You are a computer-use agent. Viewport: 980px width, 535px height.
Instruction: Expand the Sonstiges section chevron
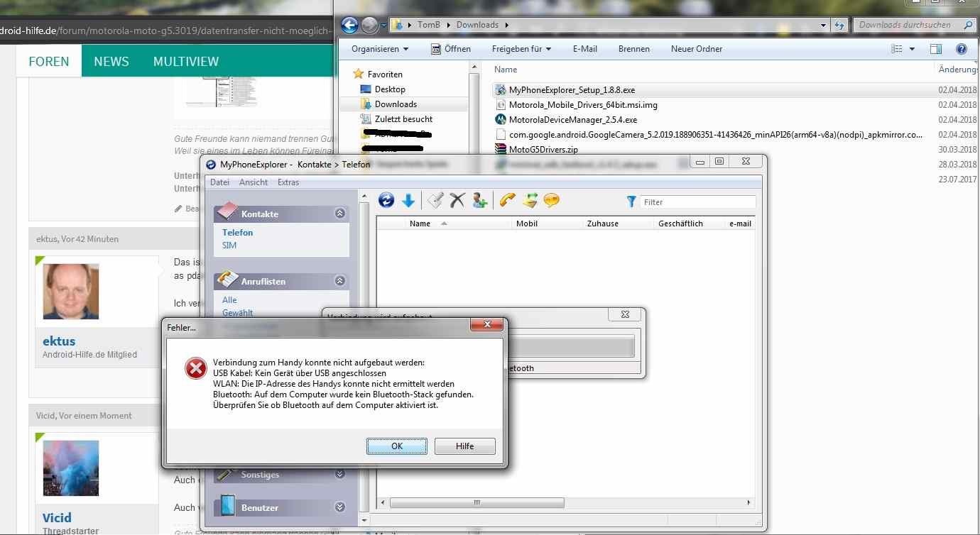point(340,474)
